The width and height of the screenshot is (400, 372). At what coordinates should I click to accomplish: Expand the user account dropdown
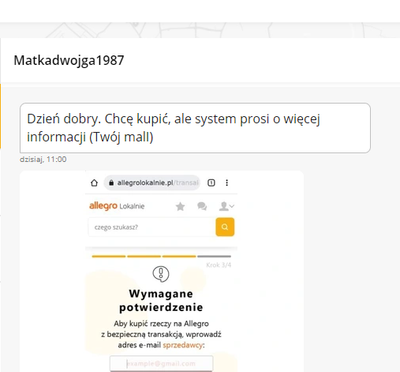[x=226, y=207]
